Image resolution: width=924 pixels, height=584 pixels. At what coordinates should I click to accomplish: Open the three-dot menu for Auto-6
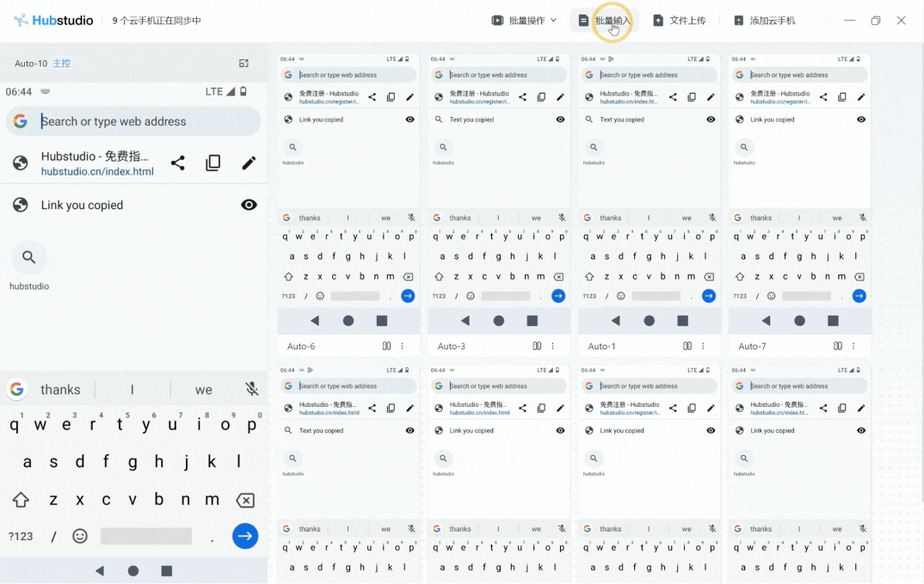(x=403, y=346)
